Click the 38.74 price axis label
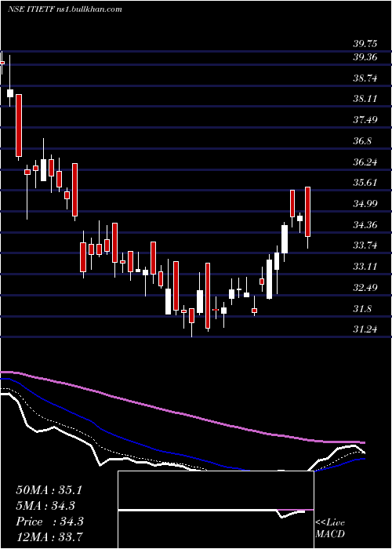Screen dimensions: 392x549 [365, 78]
